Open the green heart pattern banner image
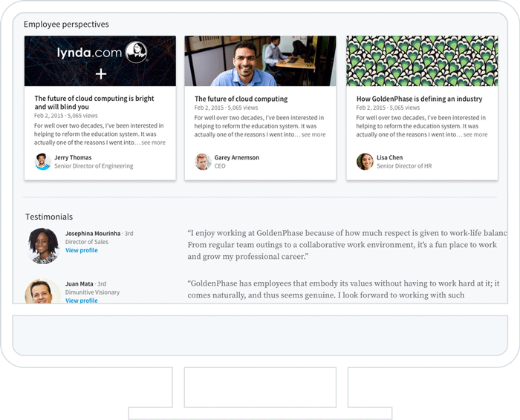 pos(422,61)
